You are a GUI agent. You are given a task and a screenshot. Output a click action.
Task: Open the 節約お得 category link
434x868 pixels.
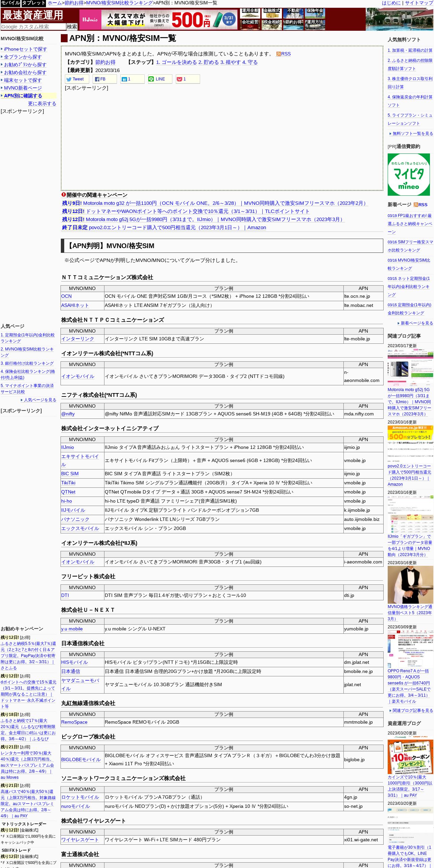coord(105,62)
